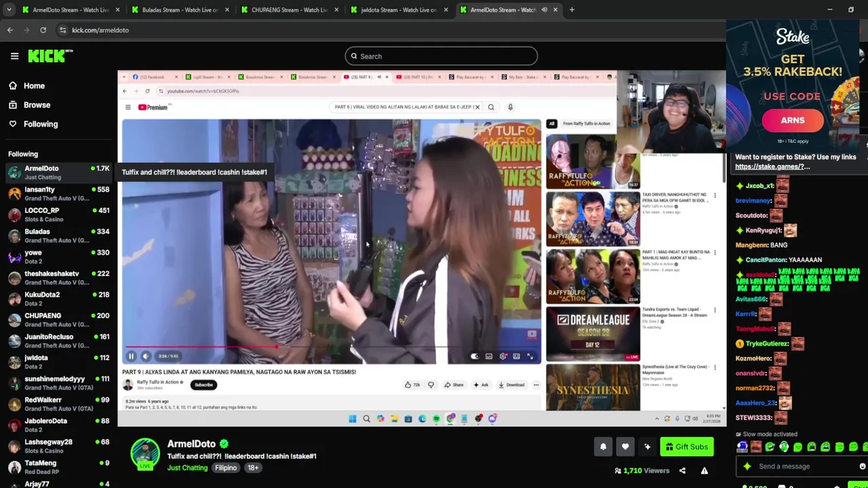Screen dimensions: 868x488
Task: Select the All chip in YouTube sidebar
Action: pos(551,123)
